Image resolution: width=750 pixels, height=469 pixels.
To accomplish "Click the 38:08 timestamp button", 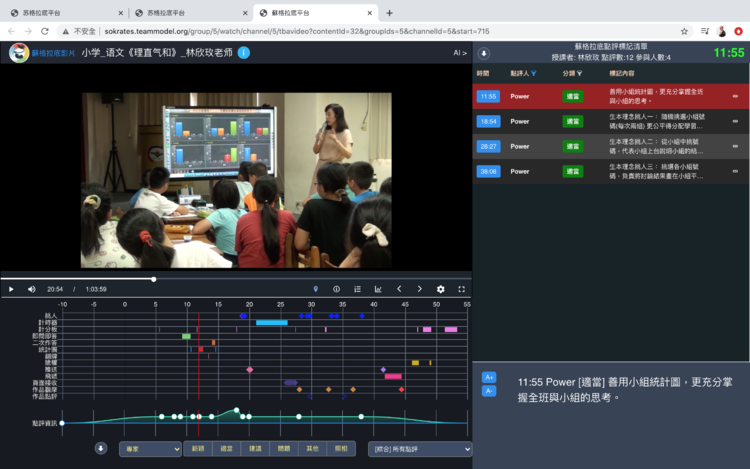I will click(488, 171).
